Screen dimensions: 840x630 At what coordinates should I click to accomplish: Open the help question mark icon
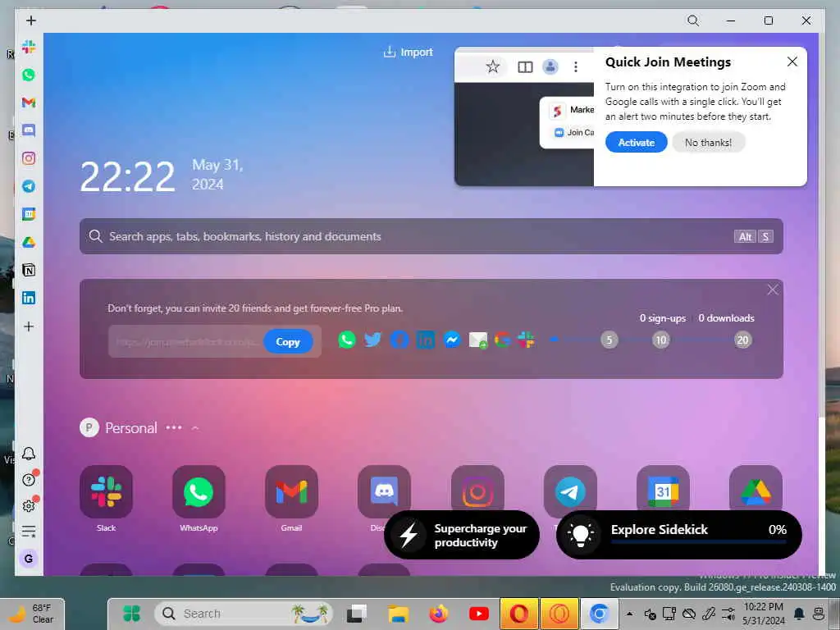click(29, 479)
